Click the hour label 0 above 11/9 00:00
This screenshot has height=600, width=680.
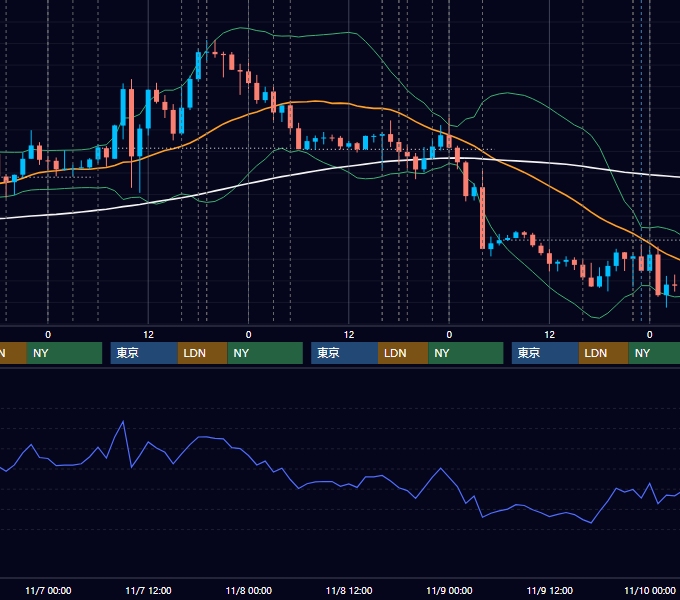coord(449,335)
